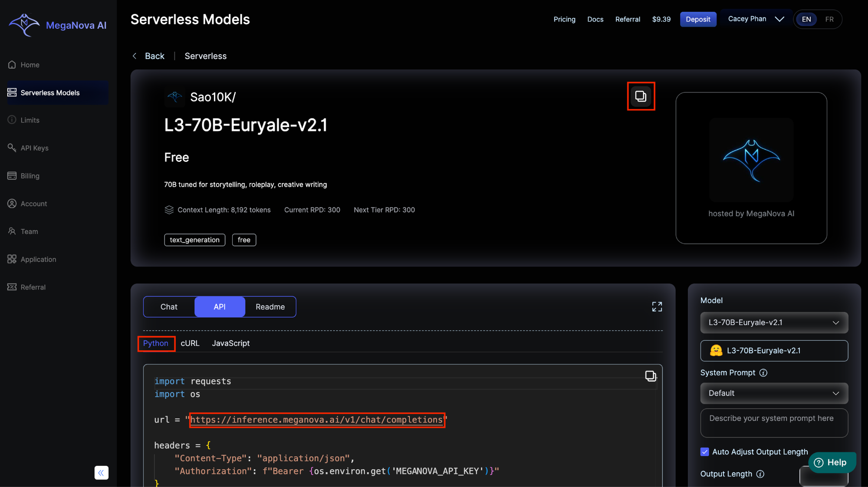Expand code panel to fullscreen

point(657,307)
